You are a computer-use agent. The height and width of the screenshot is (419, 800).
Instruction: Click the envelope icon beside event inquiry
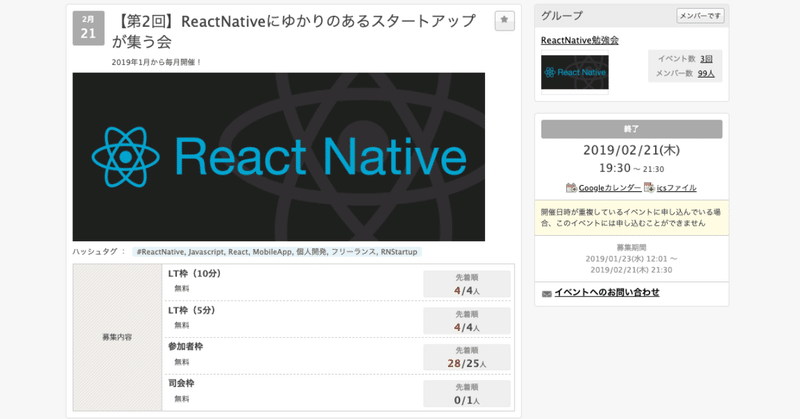point(546,293)
